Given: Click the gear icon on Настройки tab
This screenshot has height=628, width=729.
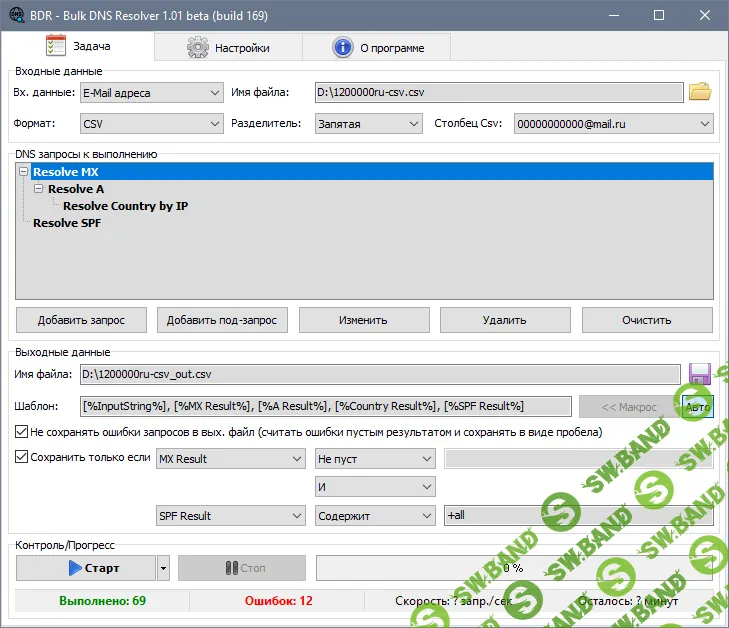Looking at the screenshot, I should [198, 47].
